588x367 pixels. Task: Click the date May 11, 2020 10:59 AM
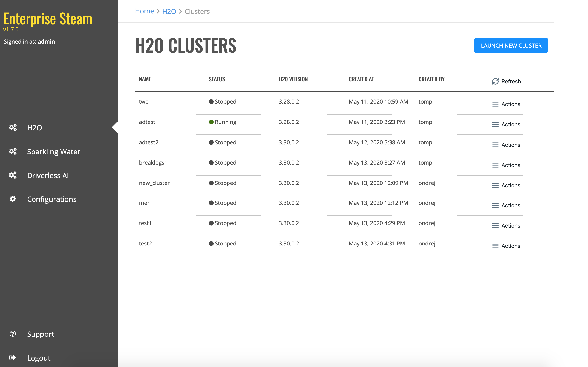[378, 102]
